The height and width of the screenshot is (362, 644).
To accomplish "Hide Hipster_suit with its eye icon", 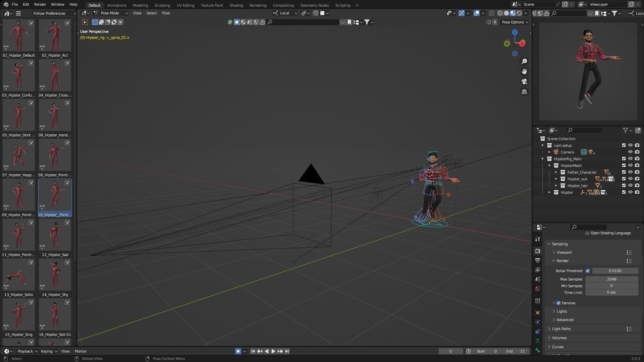I will 630,179.
